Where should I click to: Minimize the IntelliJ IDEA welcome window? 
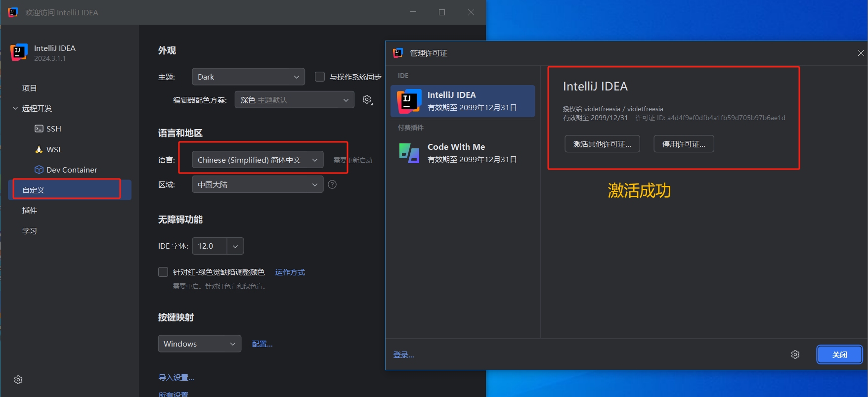413,12
